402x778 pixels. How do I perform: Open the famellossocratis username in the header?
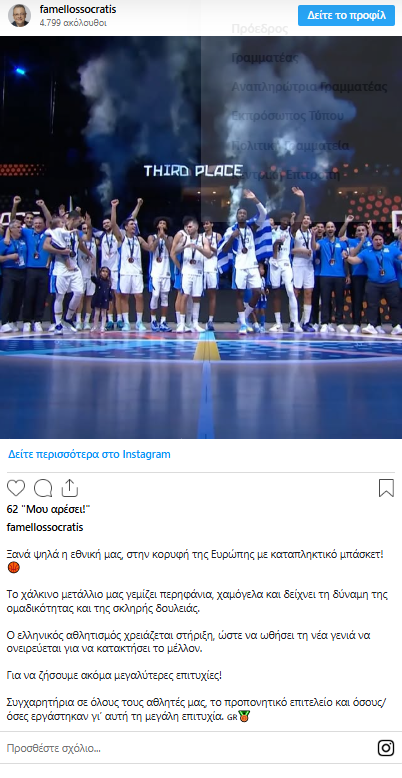[x=78, y=9]
